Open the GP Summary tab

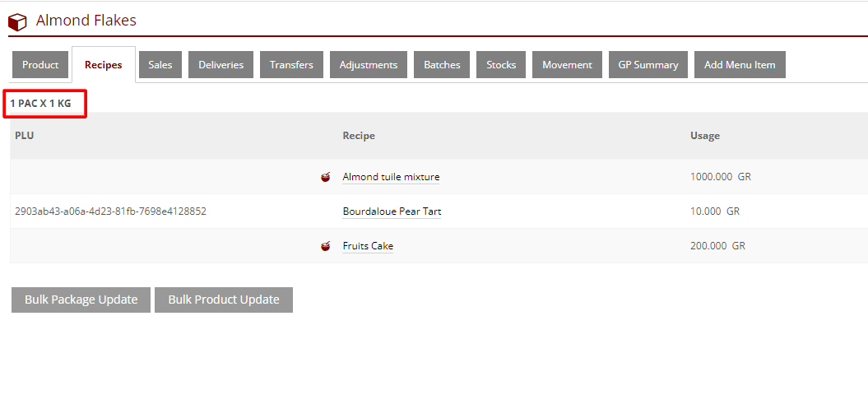[x=648, y=65]
